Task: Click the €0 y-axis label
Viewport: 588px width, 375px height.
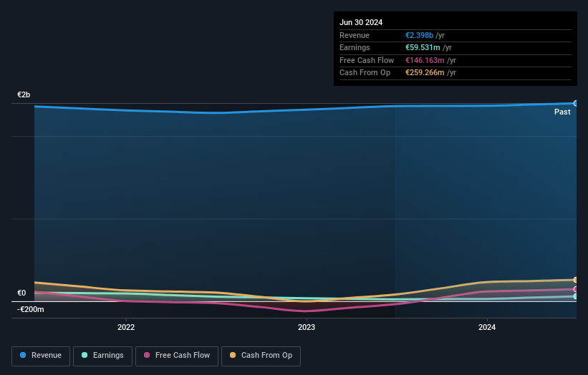Action: [x=21, y=293]
